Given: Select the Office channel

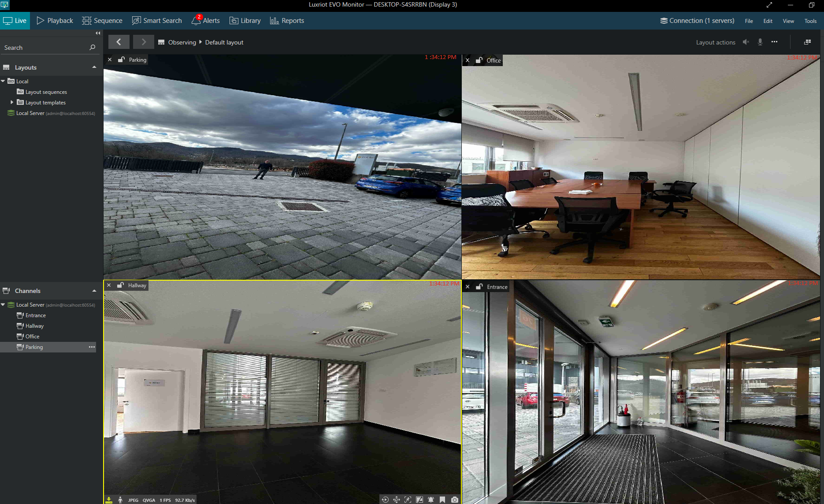Looking at the screenshot, I should click(x=28, y=337).
